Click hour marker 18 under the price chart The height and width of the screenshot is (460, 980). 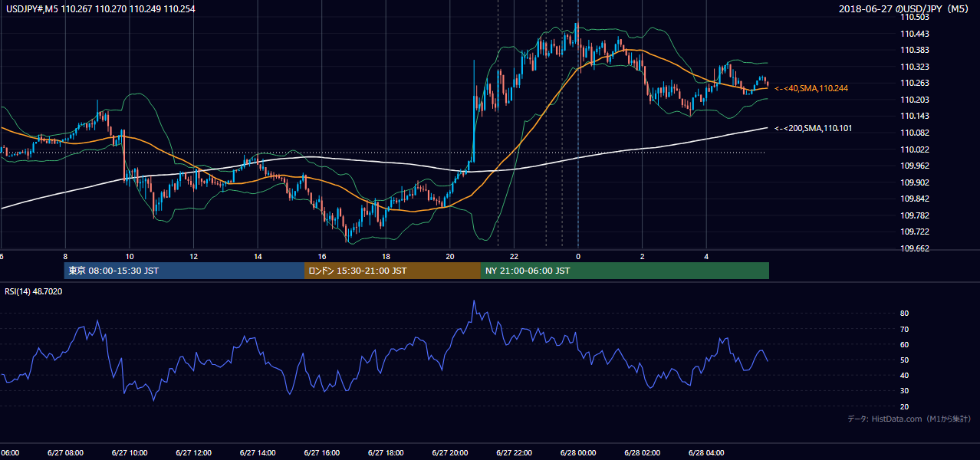pos(386,256)
